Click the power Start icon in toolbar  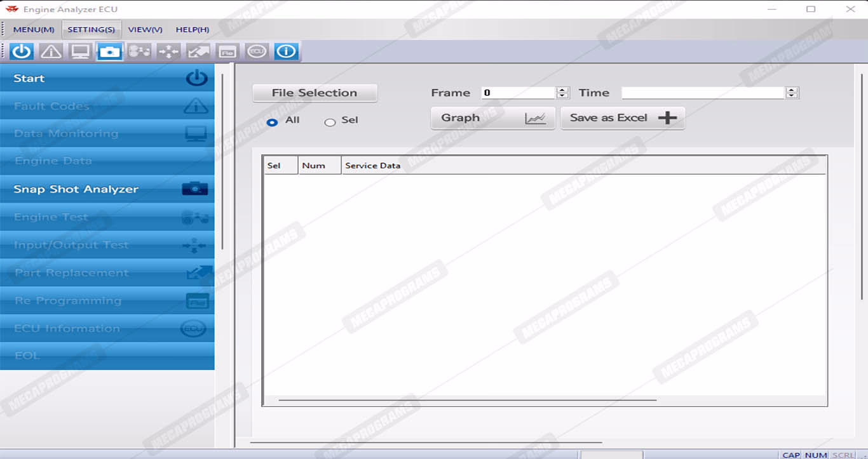coord(22,51)
